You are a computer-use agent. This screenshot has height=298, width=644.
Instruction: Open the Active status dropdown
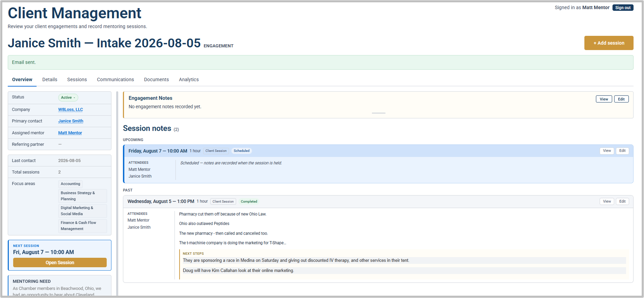pyautogui.click(x=68, y=98)
